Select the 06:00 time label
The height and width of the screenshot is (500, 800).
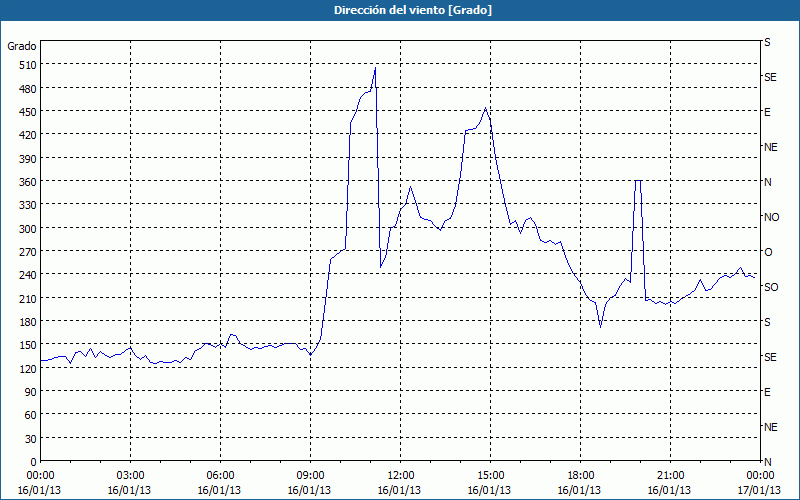pos(220,476)
